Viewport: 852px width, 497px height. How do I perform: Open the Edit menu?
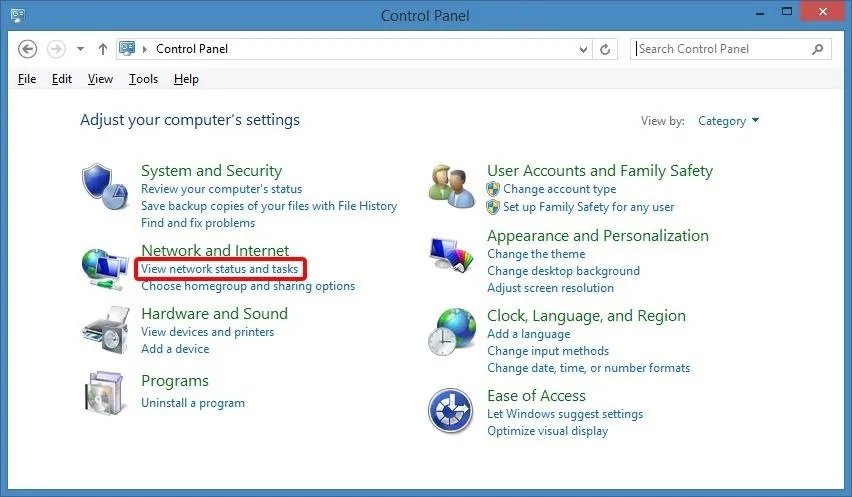pos(62,79)
